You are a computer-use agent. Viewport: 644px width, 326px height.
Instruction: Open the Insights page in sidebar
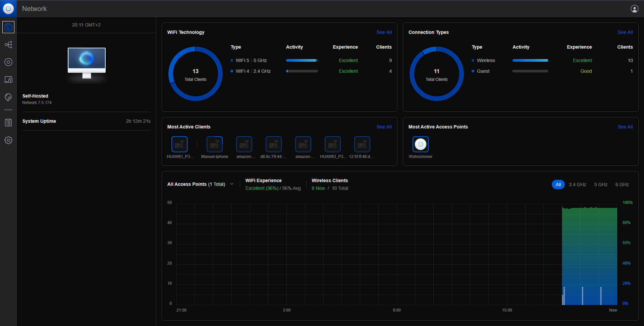(8, 97)
